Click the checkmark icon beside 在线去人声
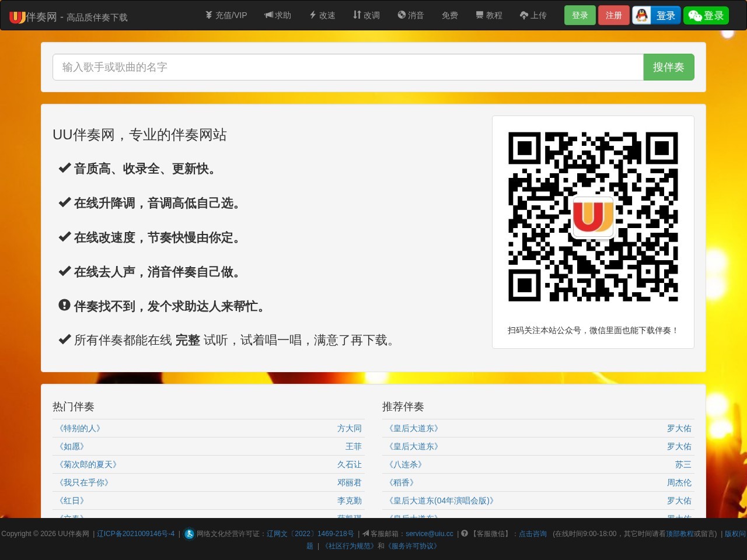The image size is (747, 560). coord(64,271)
